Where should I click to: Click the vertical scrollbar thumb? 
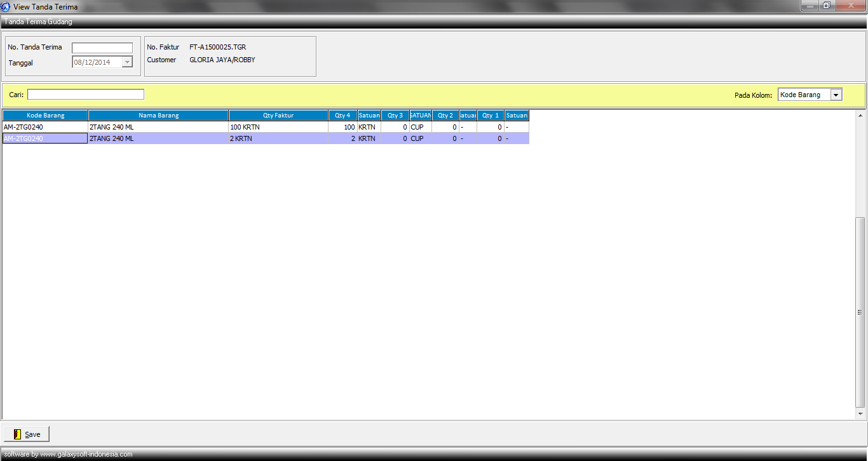[x=860, y=311]
